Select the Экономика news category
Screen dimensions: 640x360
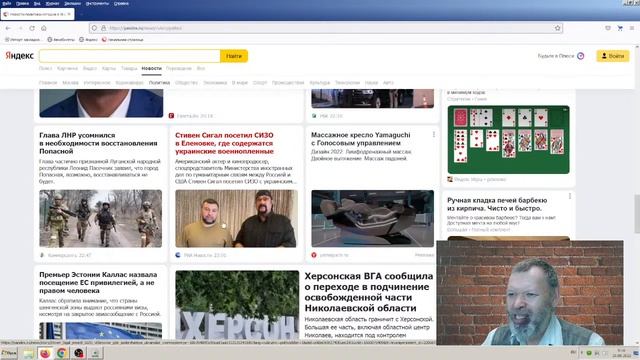coord(215,82)
